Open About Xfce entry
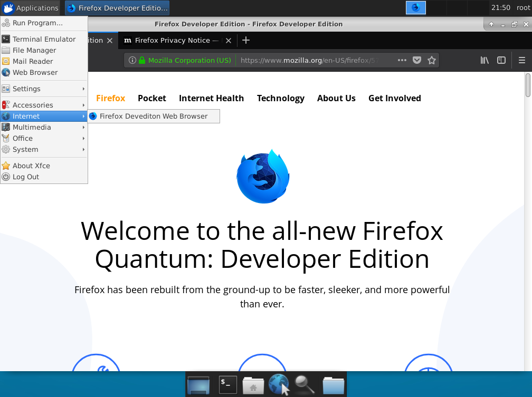Viewport: 532px width, 397px height. [x=44, y=166]
